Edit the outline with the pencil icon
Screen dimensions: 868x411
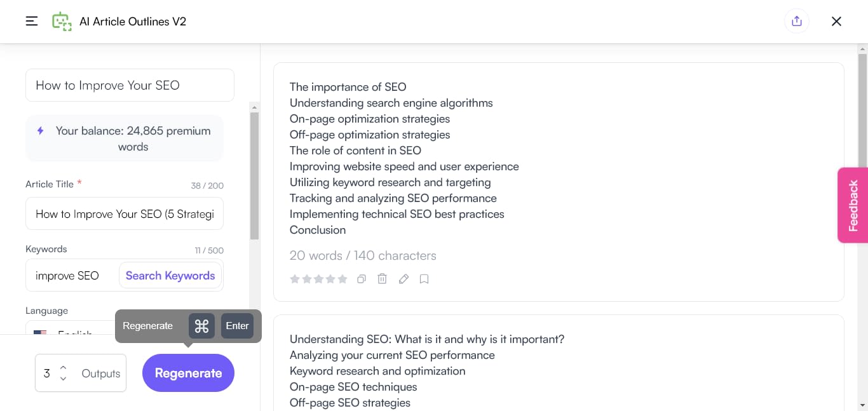point(403,279)
